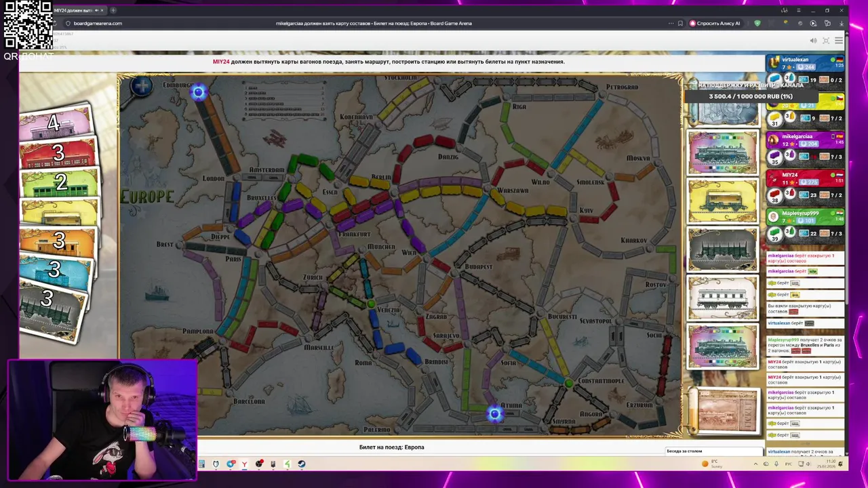The image size is (868, 488).
Task: Open fullscreen mode icon in BGA header
Action: (826, 41)
